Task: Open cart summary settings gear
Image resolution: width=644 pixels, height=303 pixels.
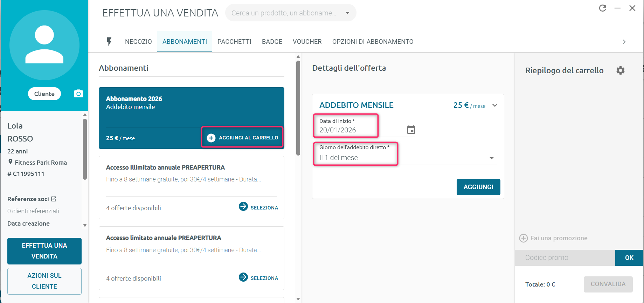Action: pos(621,70)
